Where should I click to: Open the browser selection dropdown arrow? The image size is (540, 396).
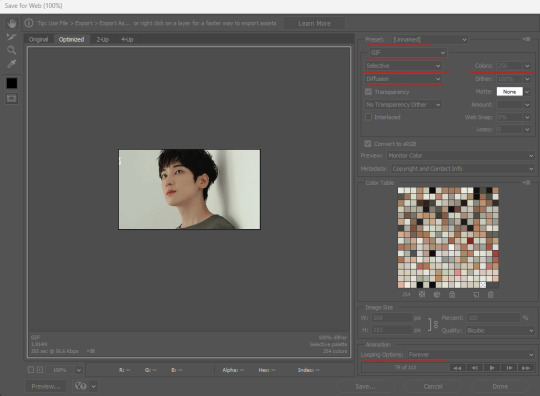click(93, 386)
